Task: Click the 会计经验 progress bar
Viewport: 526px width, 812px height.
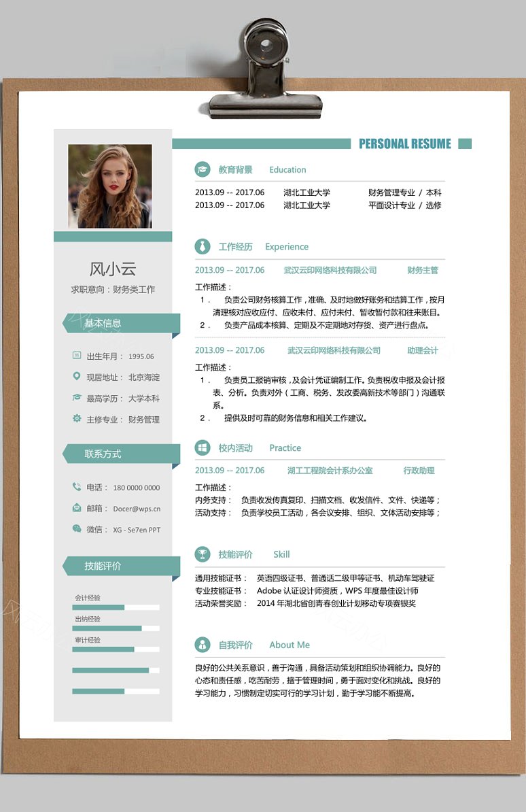Action: [116, 607]
